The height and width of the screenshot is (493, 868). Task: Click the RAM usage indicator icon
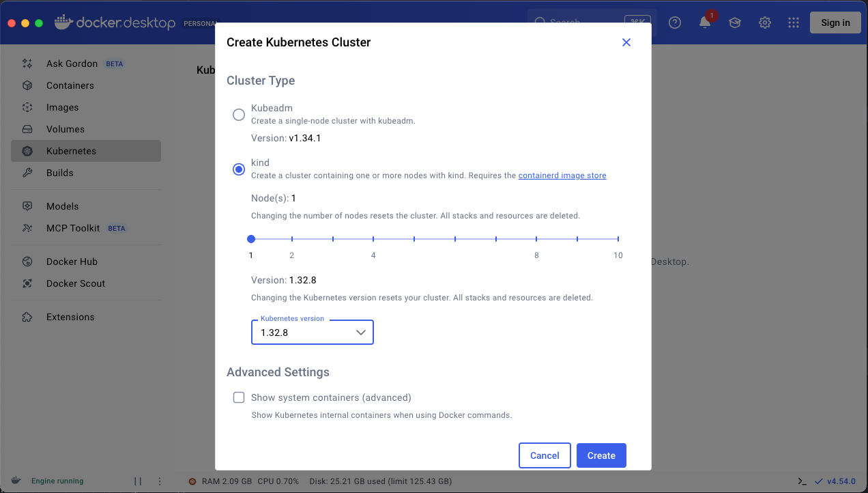pos(193,481)
